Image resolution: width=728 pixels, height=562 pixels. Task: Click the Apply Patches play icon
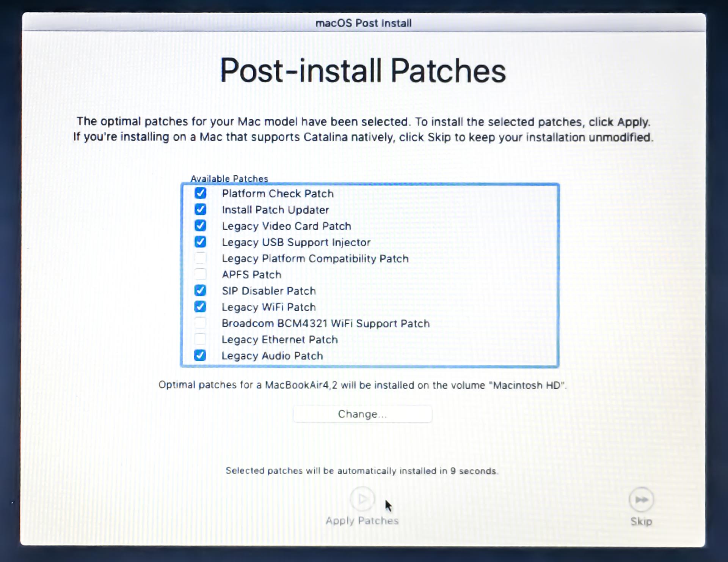(x=362, y=499)
